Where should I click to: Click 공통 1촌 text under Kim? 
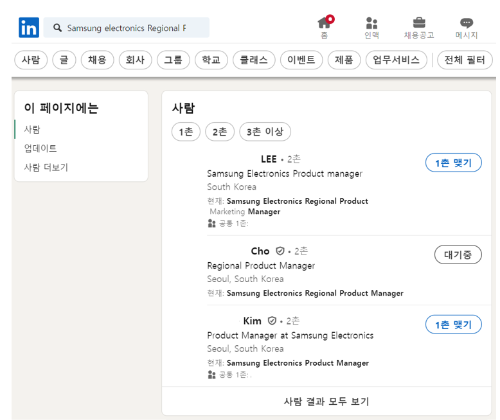click(234, 375)
